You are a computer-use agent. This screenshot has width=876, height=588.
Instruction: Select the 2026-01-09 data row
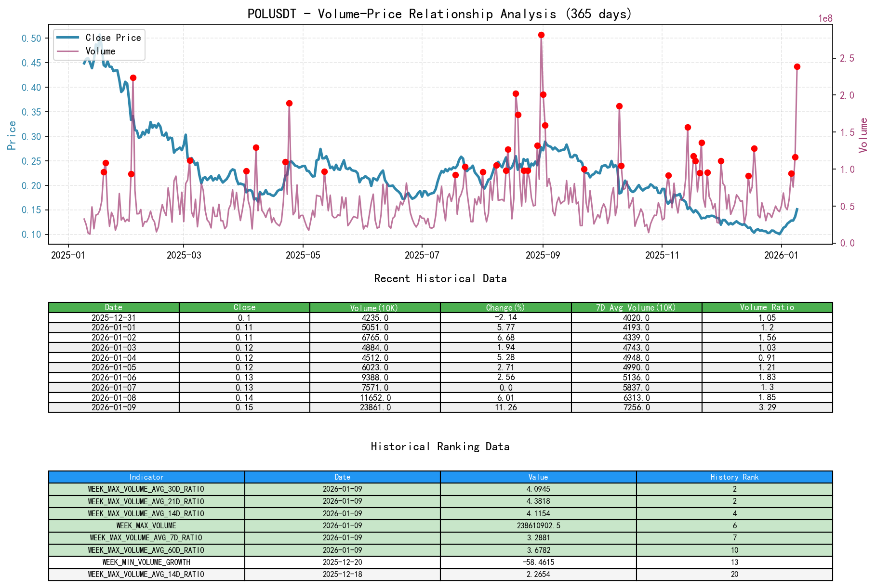point(114,407)
